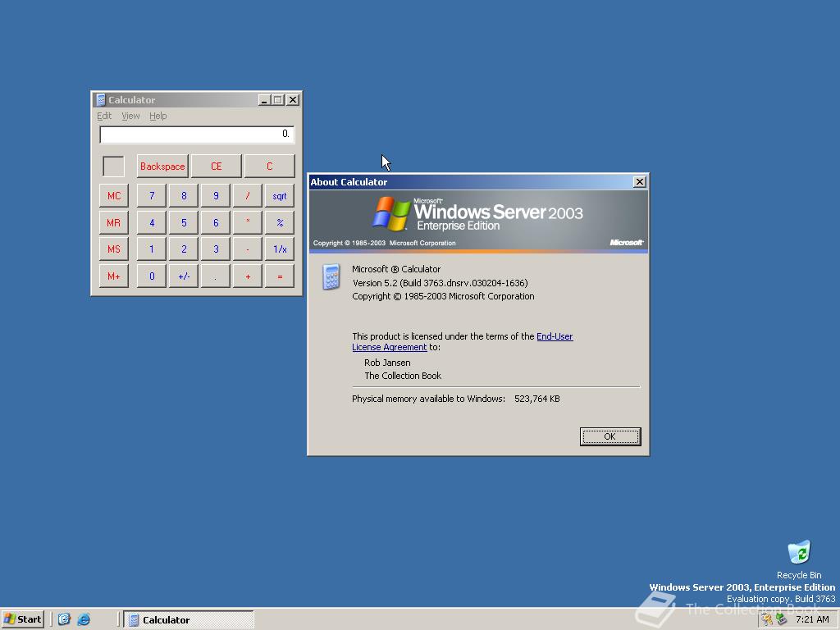840x630 pixels.
Task: Click the keys tray icon in system tray
Action: (x=767, y=619)
